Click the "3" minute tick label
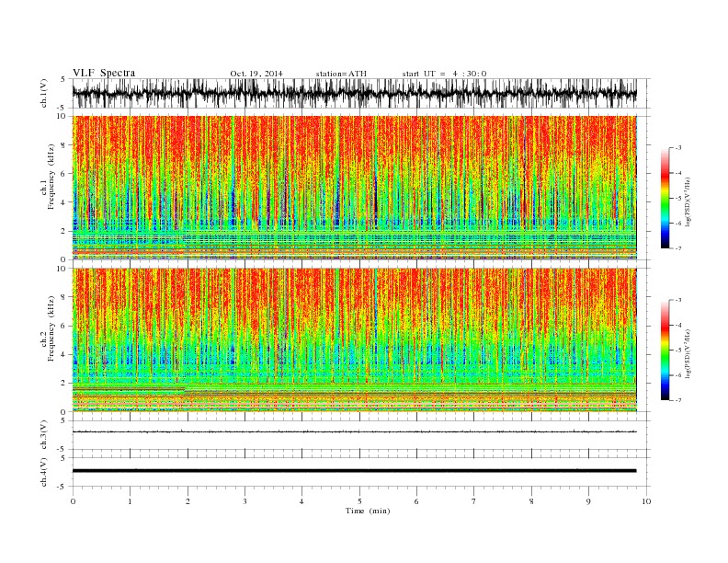The height and width of the screenshot is (563, 728). pyautogui.click(x=245, y=501)
